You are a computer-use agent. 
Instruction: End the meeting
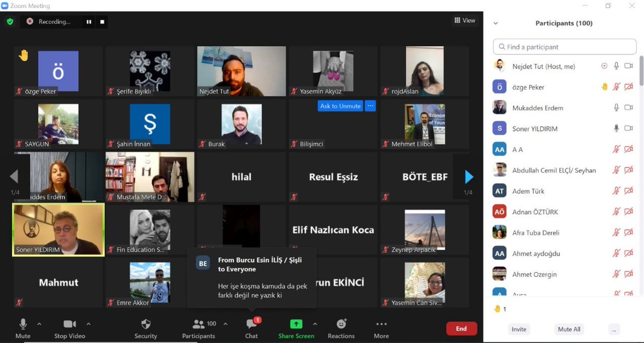point(461,329)
